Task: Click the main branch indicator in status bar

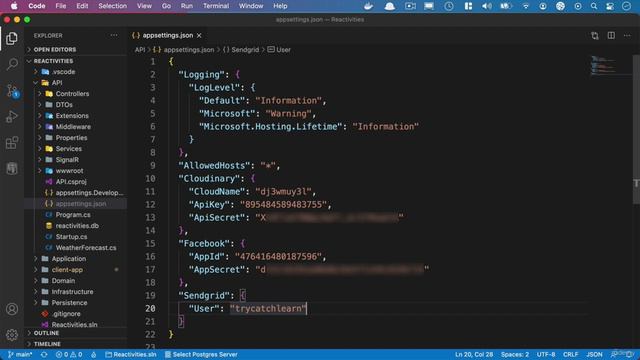Action: click(20, 354)
